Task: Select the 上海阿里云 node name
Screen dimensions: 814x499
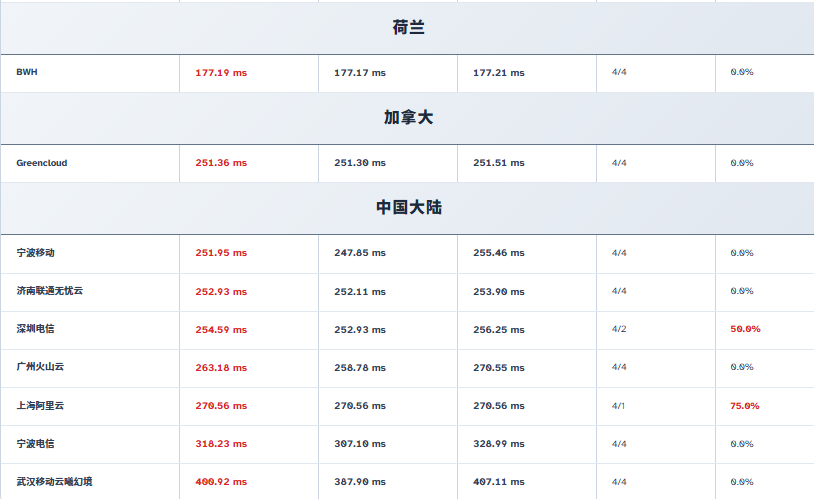Action: (41, 406)
